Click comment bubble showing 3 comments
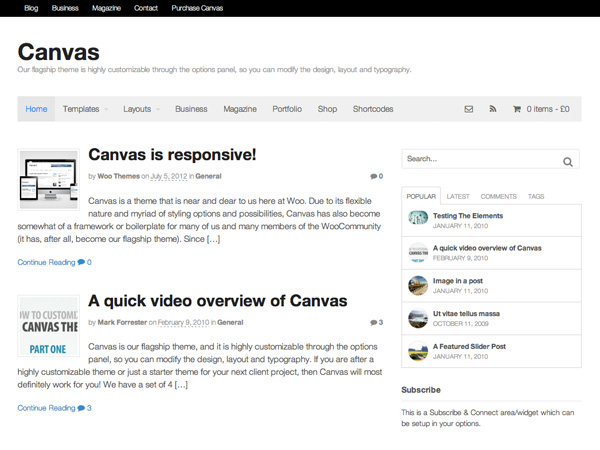 372,323
